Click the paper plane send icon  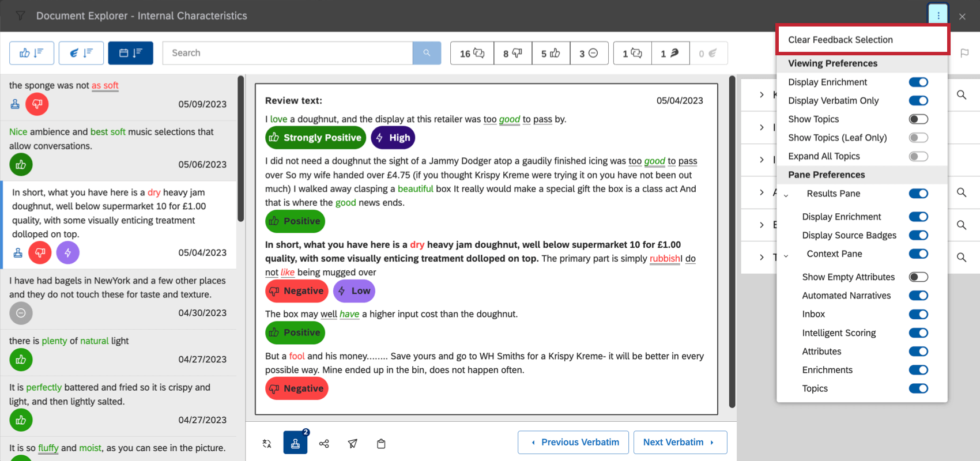pos(353,443)
